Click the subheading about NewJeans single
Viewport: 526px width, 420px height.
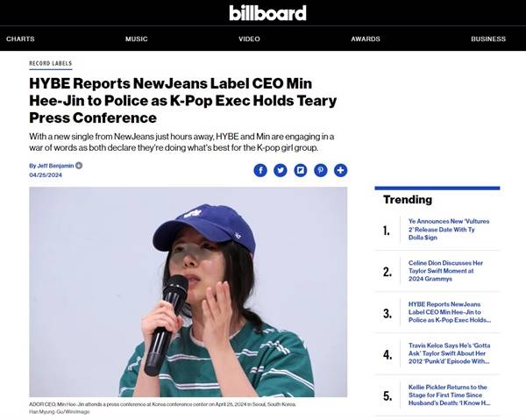pos(181,142)
